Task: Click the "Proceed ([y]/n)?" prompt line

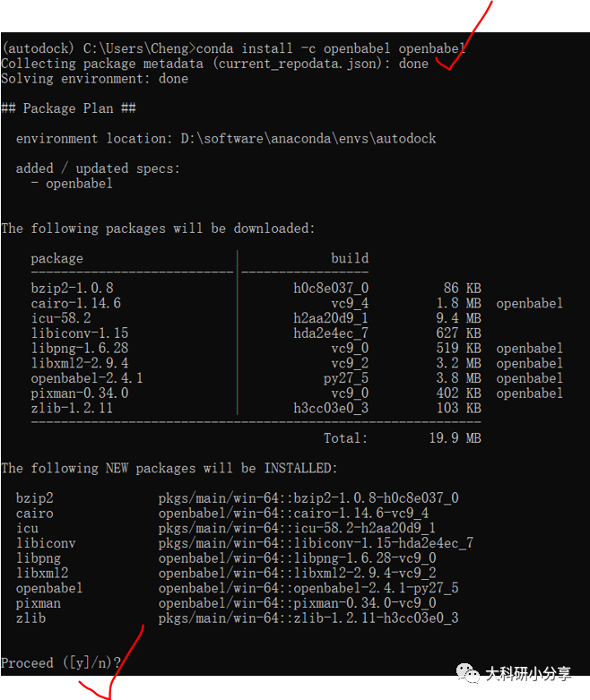Action: pyautogui.click(x=61, y=662)
